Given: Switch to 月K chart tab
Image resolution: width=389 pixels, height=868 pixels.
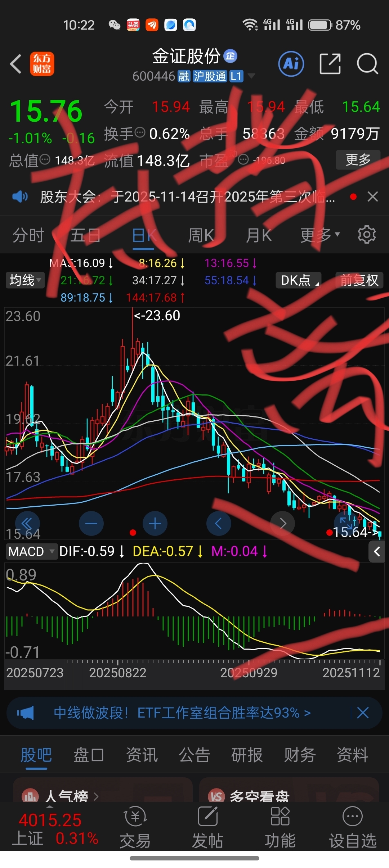Looking at the screenshot, I should (x=259, y=235).
